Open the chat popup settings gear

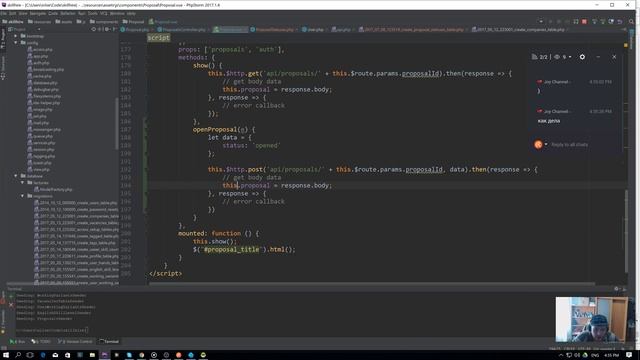click(x=582, y=57)
